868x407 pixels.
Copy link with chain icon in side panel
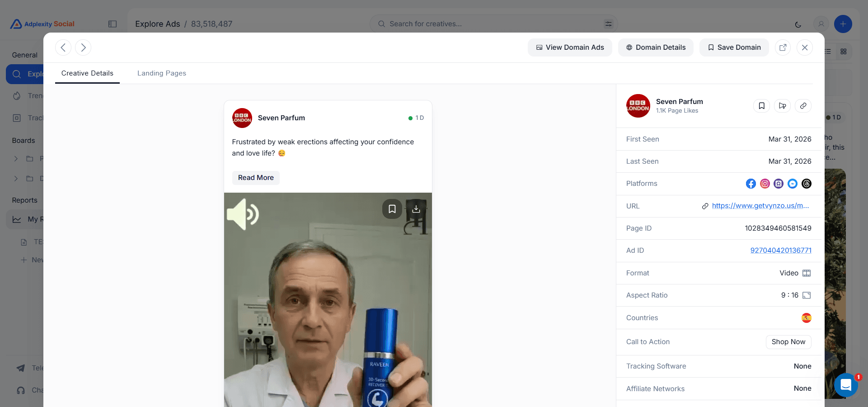[803, 106]
